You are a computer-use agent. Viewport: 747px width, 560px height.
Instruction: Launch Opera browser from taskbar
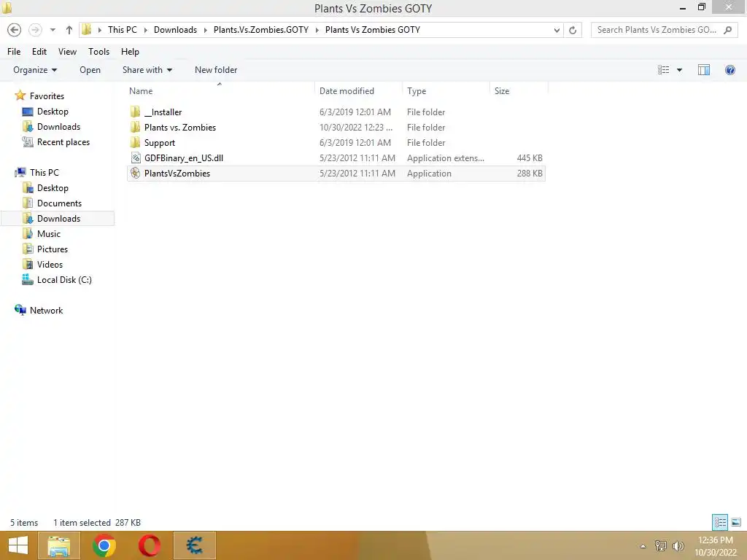[x=150, y=545]
